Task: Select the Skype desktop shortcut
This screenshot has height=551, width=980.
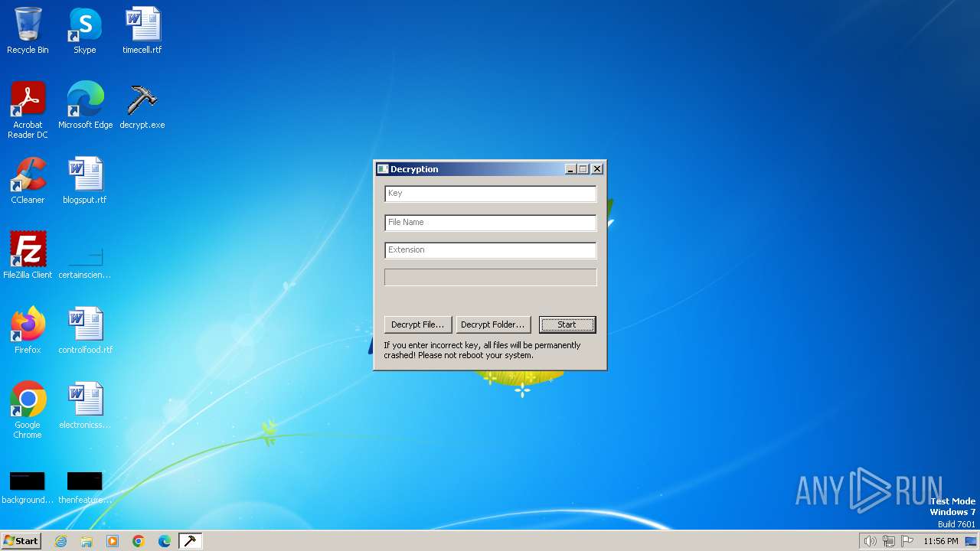Action: [85, 31]
